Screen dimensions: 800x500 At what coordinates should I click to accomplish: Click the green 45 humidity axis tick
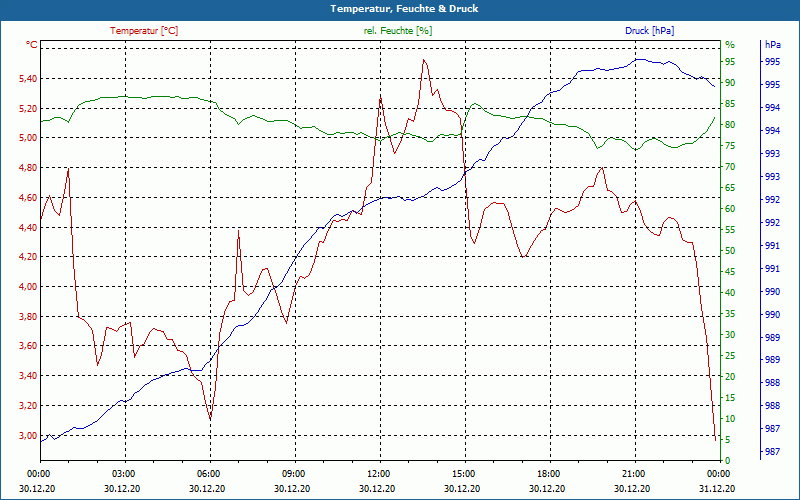coord(730,272)
